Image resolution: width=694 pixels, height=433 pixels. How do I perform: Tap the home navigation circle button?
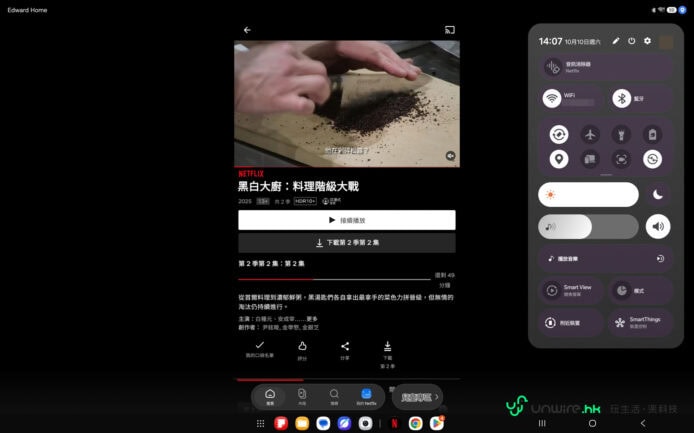[592, 423]
